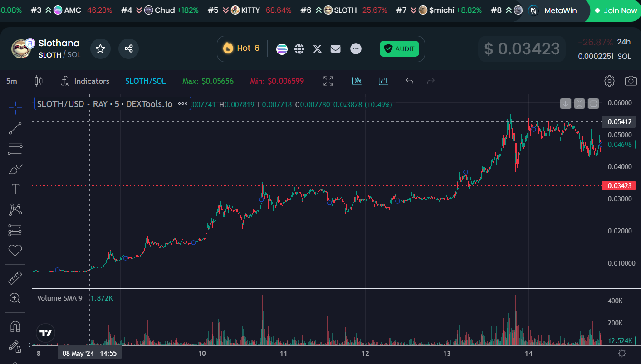Image resolution: width=641 pixels, height=364 pixels.
Task: Show more token social links
Action: (x=356, y=49)
